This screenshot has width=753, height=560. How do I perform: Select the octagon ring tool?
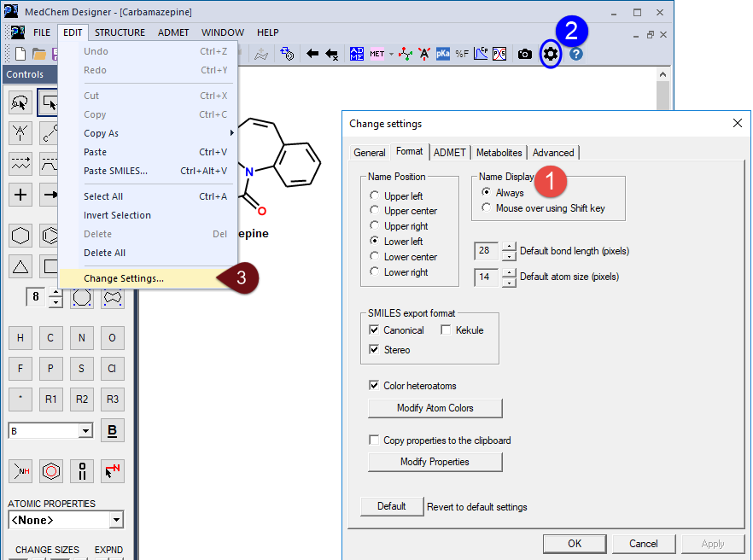coord(82,297)
